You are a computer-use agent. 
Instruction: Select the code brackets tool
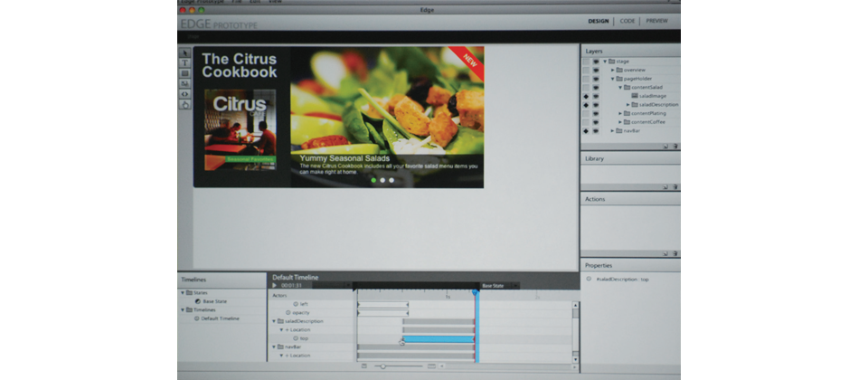point(184,93)
